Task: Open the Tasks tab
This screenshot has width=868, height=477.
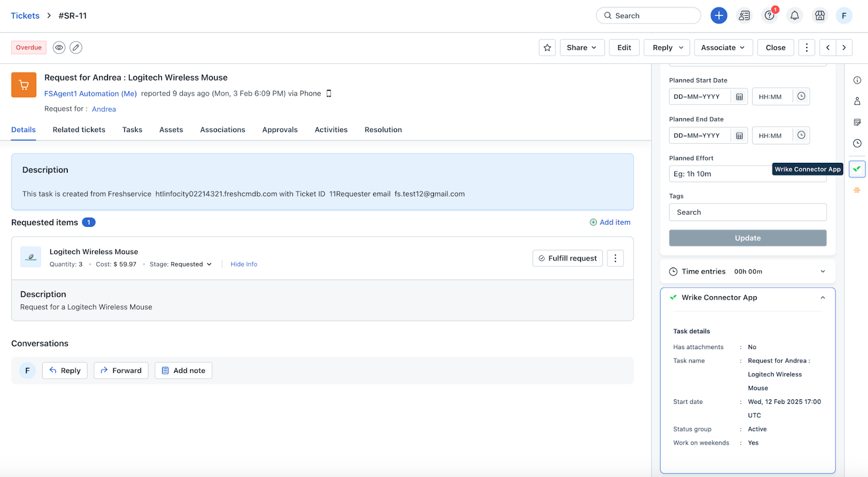Action: point(132,130)
